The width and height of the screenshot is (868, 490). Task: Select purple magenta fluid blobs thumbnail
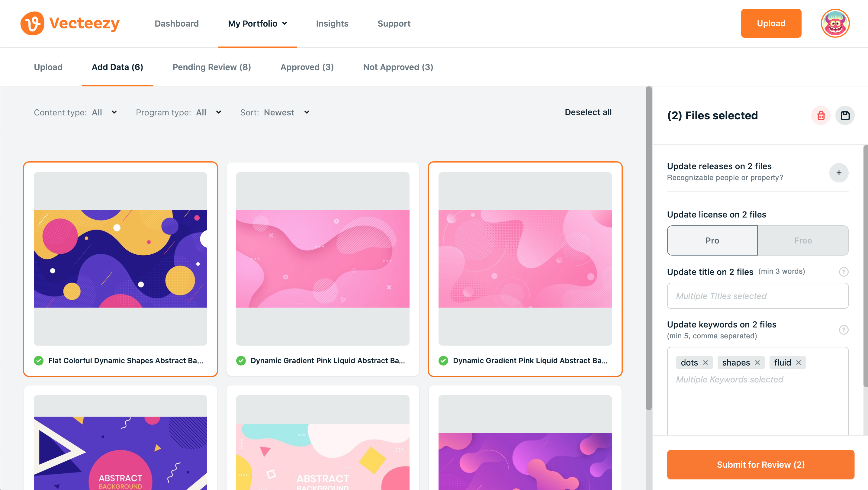tap(525, 443)
